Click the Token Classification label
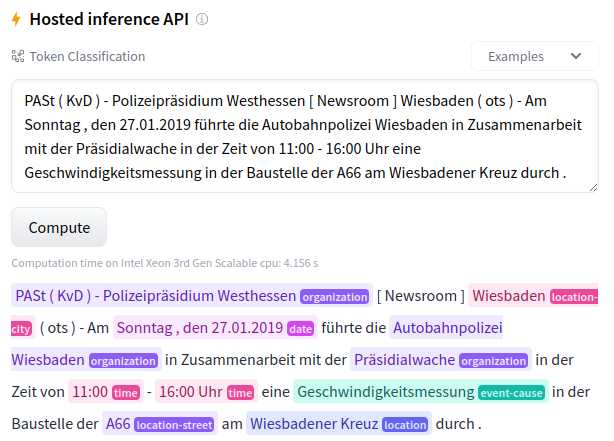Viewport: 614px width, 441px height. click(87, 56)
